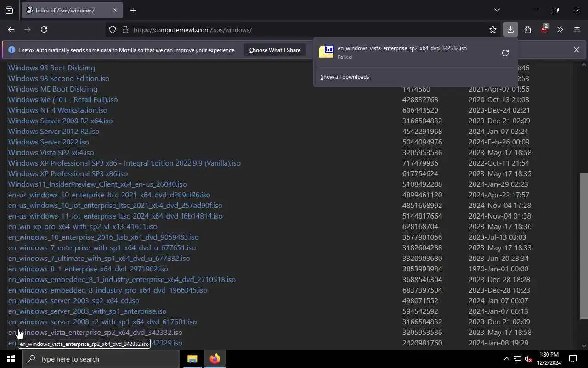Open en_windows_embedded_8_industry_pro link
Image resolution: width=588 pixels, height=368 pixels.
[x=108, y=290]
